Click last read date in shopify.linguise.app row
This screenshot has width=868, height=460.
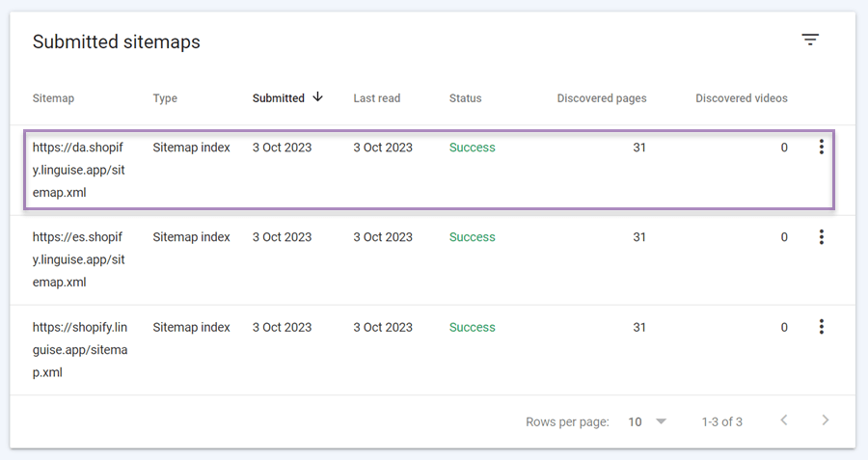tap(383, 327)
